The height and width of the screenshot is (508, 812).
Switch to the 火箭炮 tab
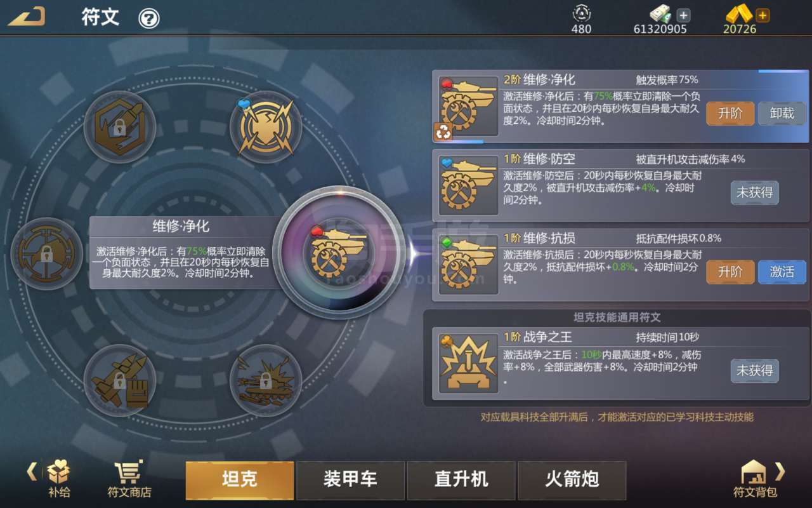[x=572, y=480]
